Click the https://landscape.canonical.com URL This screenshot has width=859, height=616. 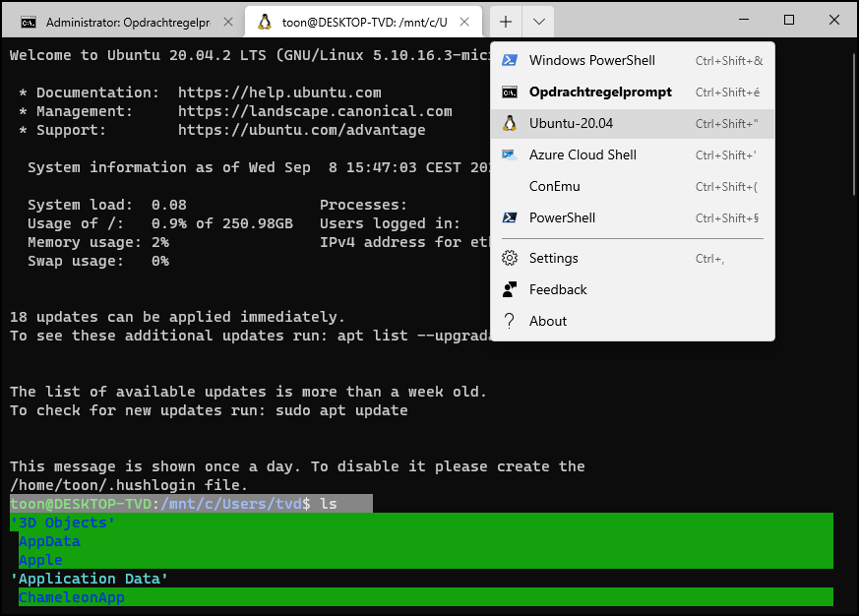pos(315,111)
